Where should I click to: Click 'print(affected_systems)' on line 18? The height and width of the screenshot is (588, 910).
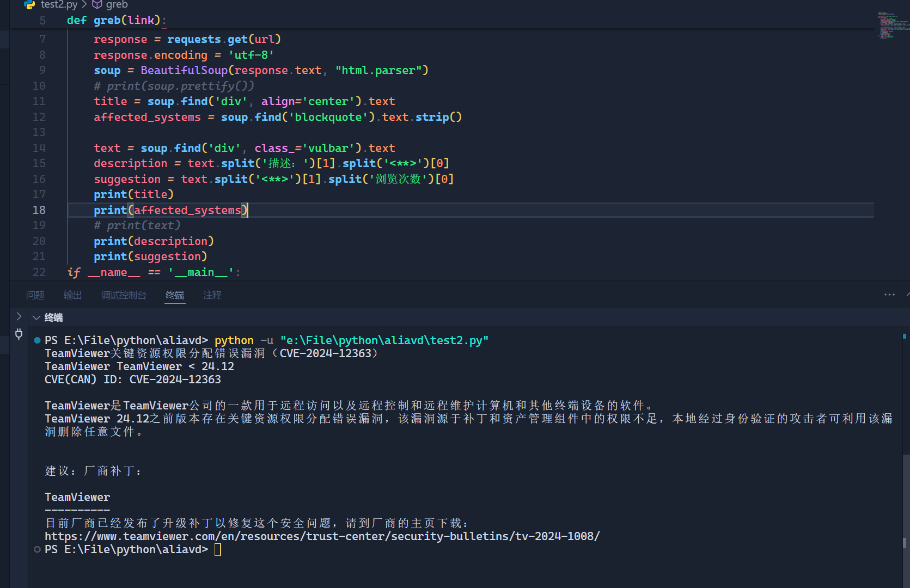(x=170, y=210)
